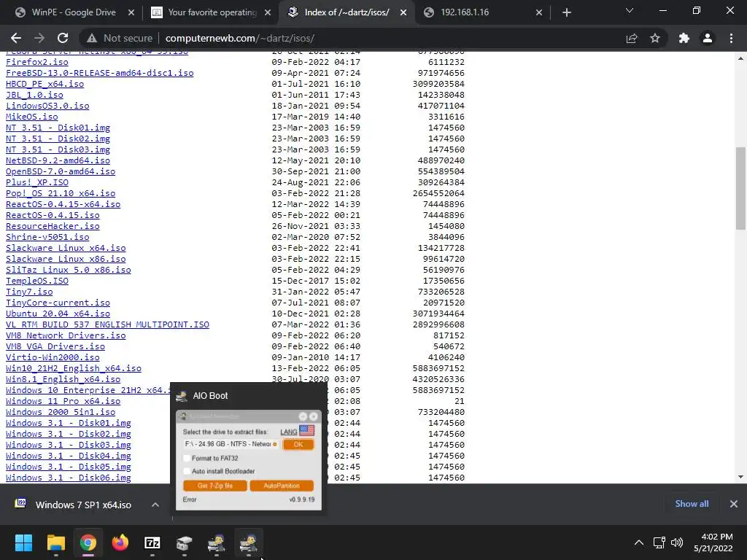Screen dimensions: 747x560
Task: Download FreeBSD-13.0-RELEASE-amd64-disc1.iso
Action: 99,73
